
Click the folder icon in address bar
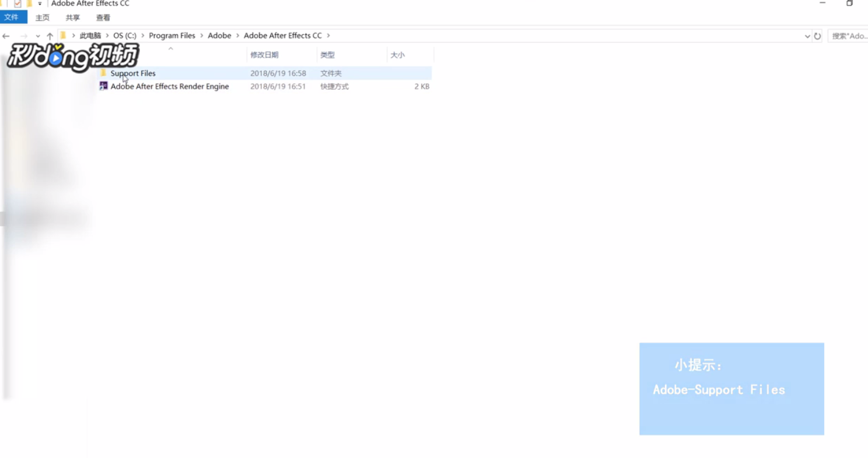pyautogui.click(x=63, y=36)
